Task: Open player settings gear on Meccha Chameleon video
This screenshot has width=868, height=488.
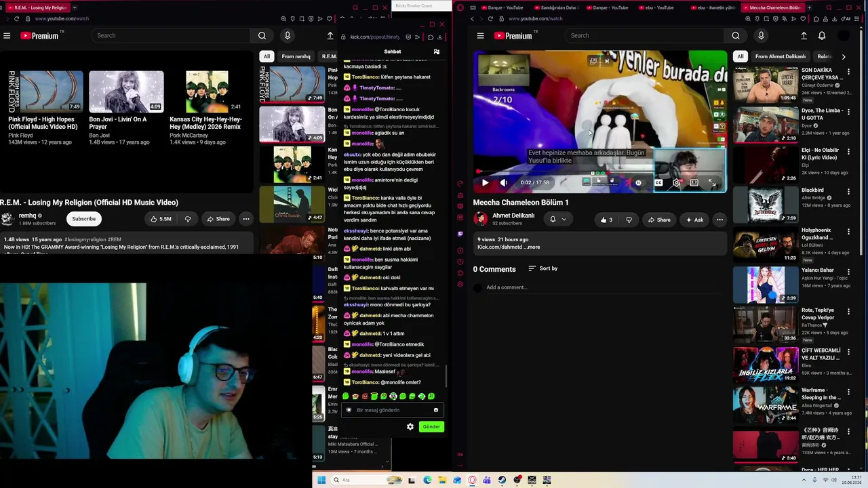Action: click(x=676, y=182)
